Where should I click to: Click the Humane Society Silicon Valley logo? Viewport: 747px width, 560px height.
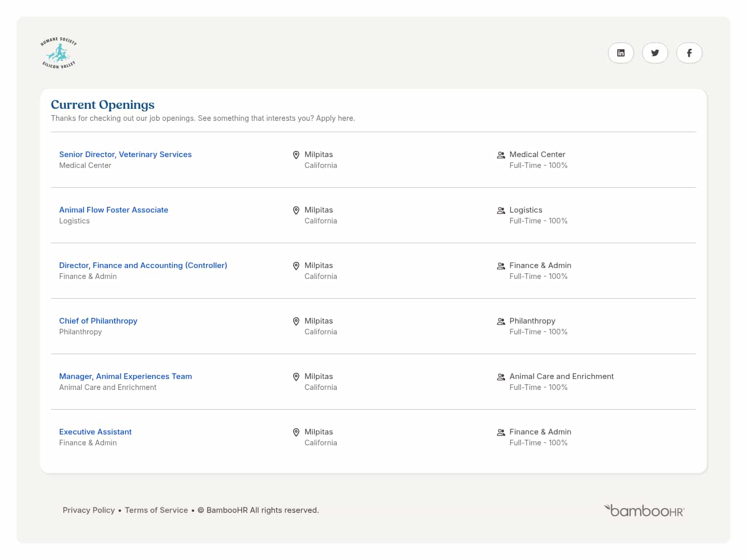tap(59, 53)
